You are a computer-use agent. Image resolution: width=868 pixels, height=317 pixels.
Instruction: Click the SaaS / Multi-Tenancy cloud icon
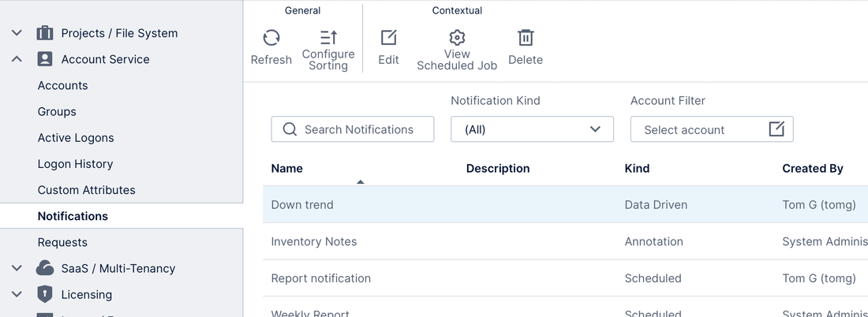pos(45,268)
